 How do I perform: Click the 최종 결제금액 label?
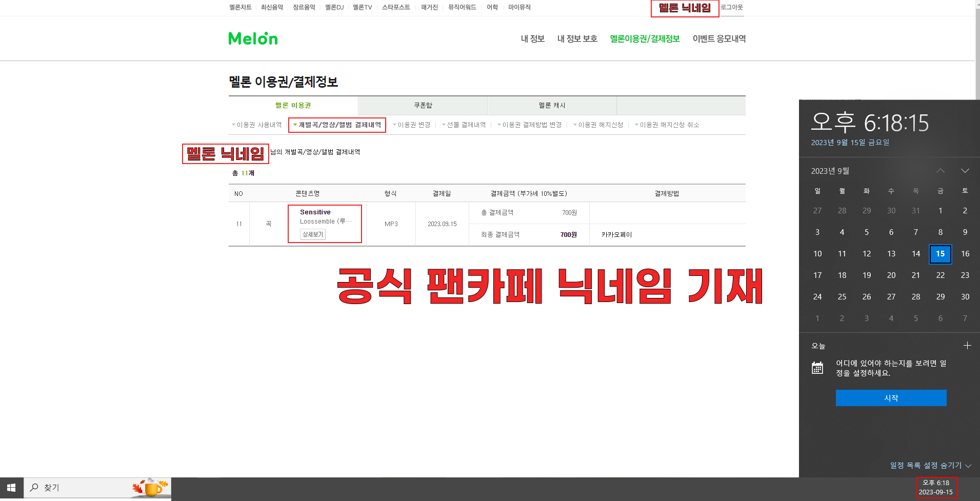(500, 235)
